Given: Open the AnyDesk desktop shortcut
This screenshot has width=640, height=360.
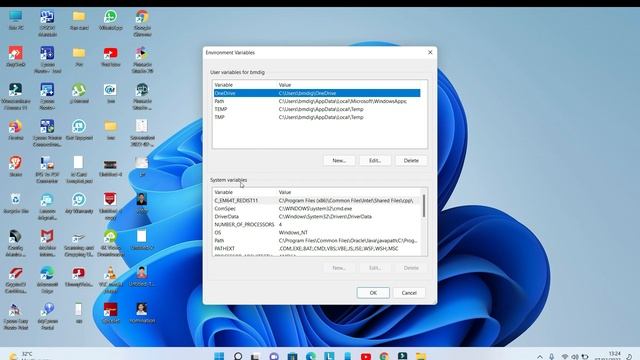Looking at the screenshot, I should 16,56.
